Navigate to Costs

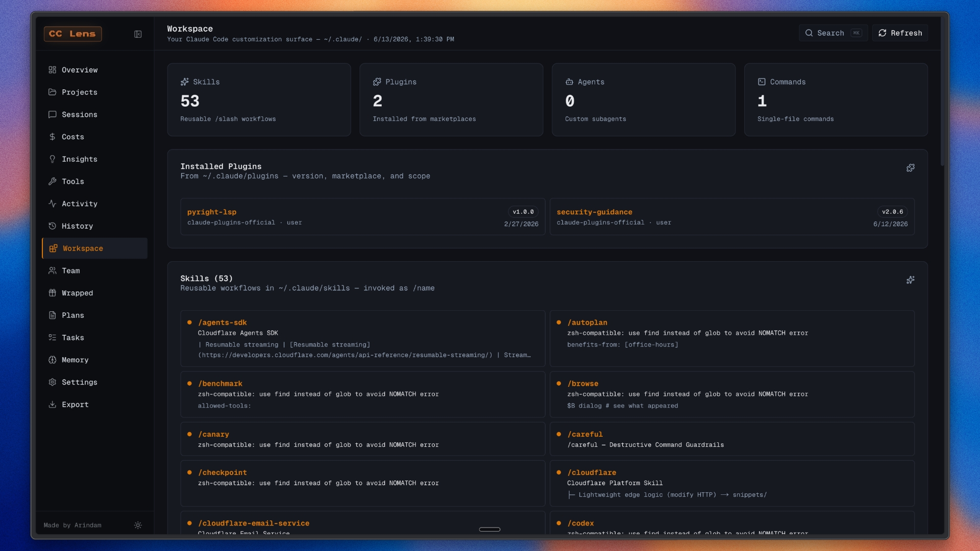coord(94,137)
